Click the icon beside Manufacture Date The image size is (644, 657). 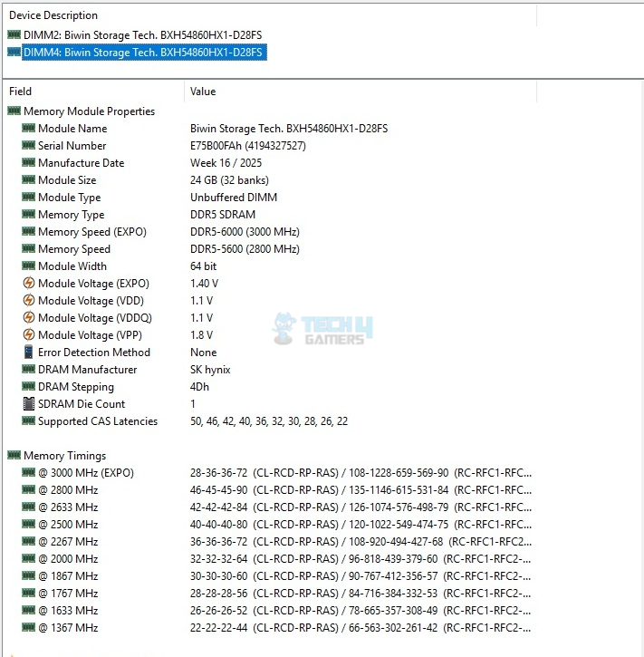coord(28,162)
